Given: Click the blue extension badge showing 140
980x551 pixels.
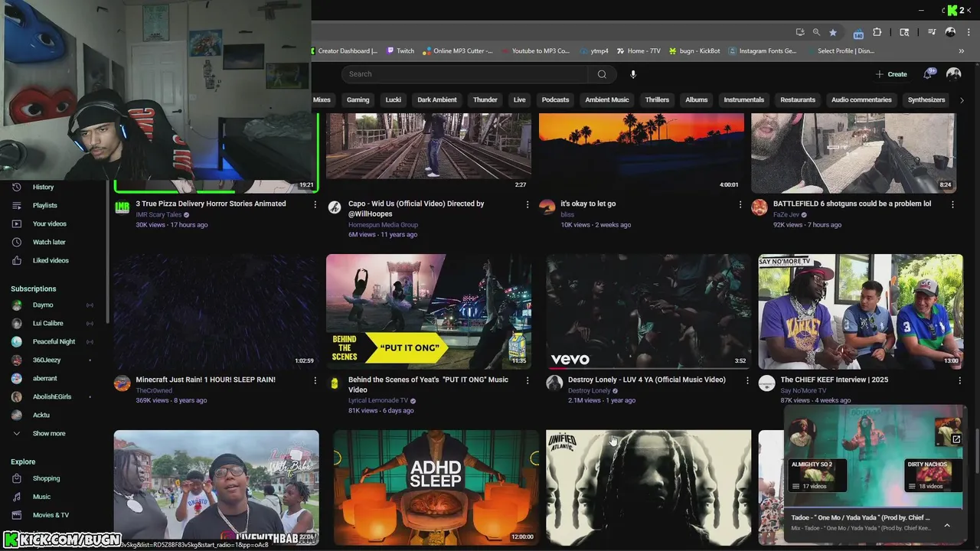Looking at the screenshot, I should pos(858,33).
